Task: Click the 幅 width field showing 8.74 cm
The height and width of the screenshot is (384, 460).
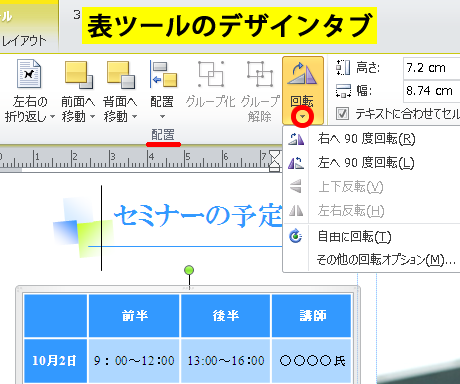Action: [x=432, y=91]
